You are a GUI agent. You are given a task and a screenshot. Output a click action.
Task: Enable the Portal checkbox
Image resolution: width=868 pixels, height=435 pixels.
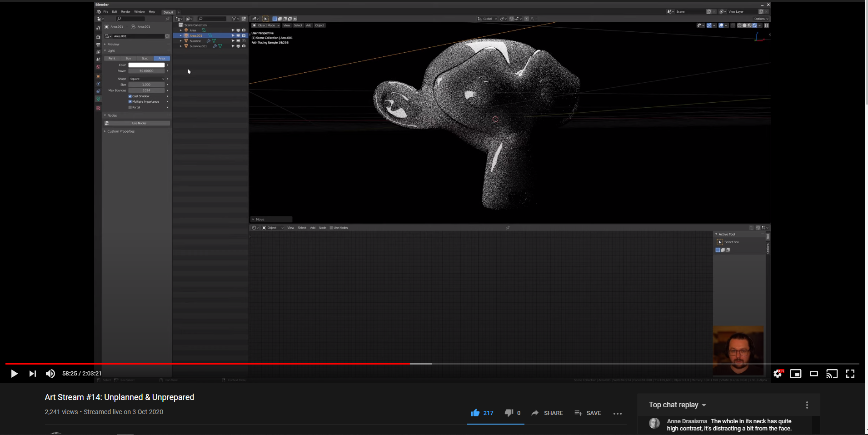click(130, 107)
